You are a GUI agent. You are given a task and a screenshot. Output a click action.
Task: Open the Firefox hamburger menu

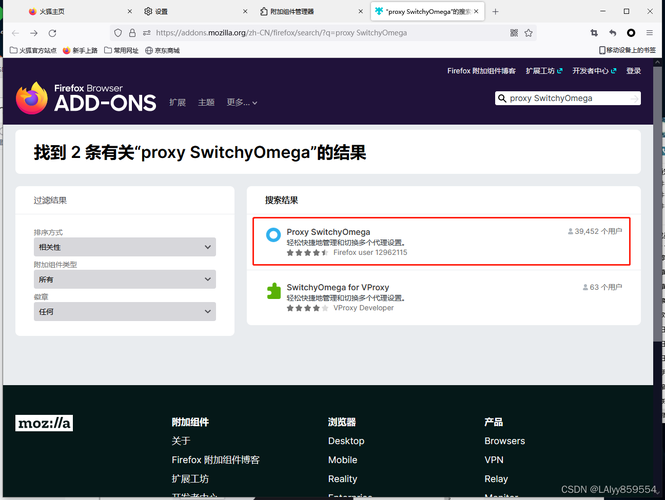pyautogui.click(x=649, y=33)
